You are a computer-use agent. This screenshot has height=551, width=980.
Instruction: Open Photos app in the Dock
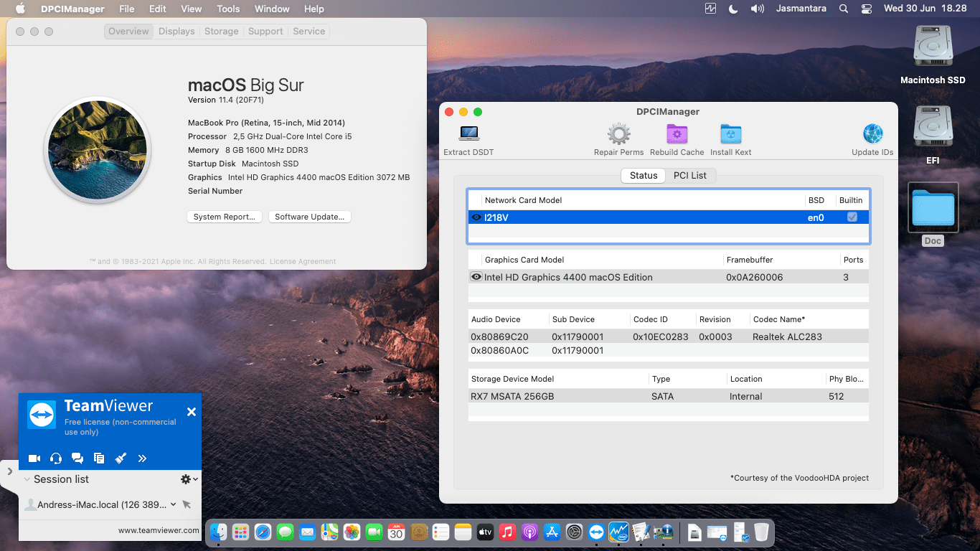pyautogui.click(x=352, y=532)
